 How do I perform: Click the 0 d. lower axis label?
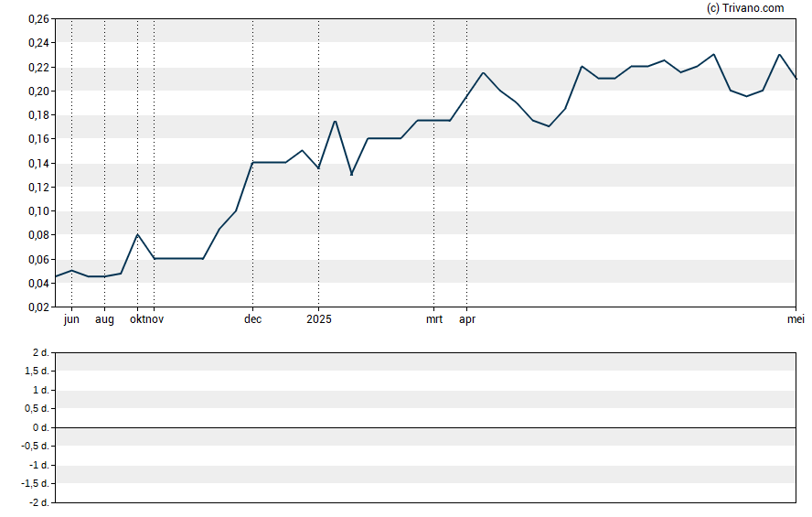(x=41, y=427)
